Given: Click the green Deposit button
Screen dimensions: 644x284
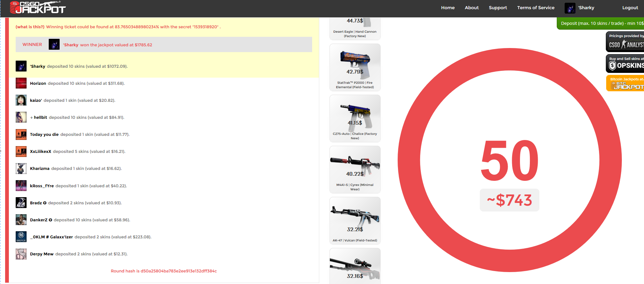Looking at the screenshot, I should pyautogui.click(x=600, y=23).
